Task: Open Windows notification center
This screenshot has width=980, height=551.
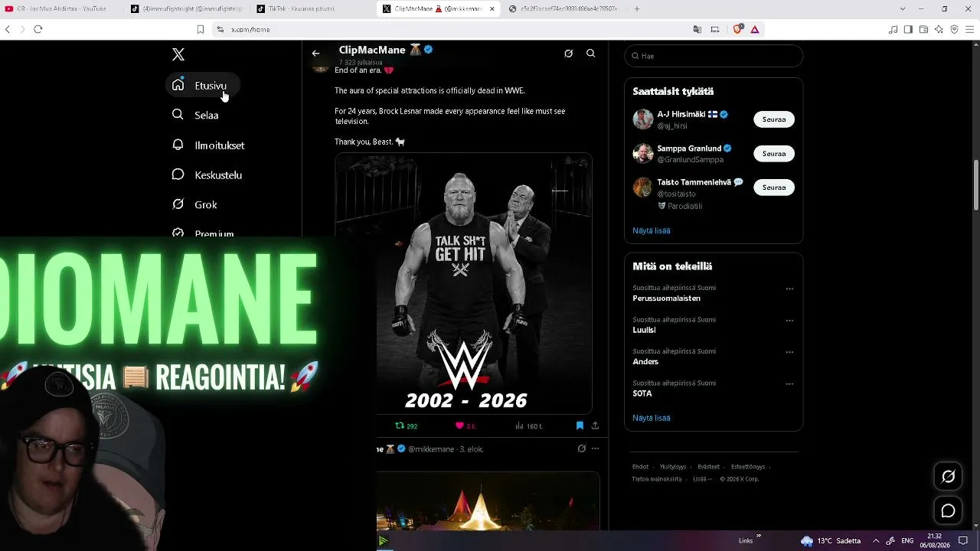Action: click(x=963, y=540)
